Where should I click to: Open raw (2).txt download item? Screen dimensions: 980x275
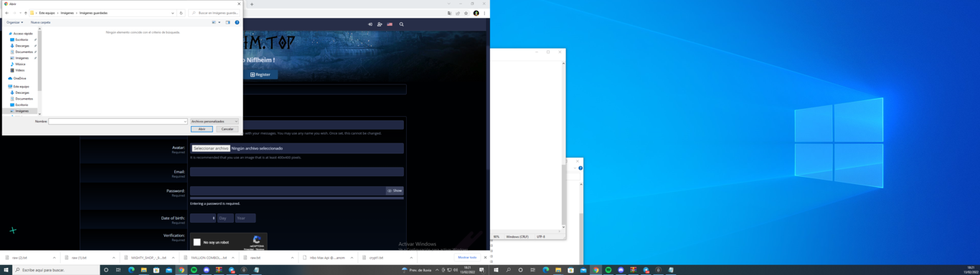pos(20,258)
